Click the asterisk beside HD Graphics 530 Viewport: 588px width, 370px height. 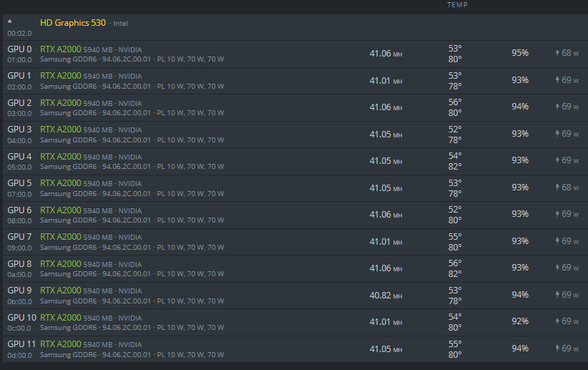[10, 23]
